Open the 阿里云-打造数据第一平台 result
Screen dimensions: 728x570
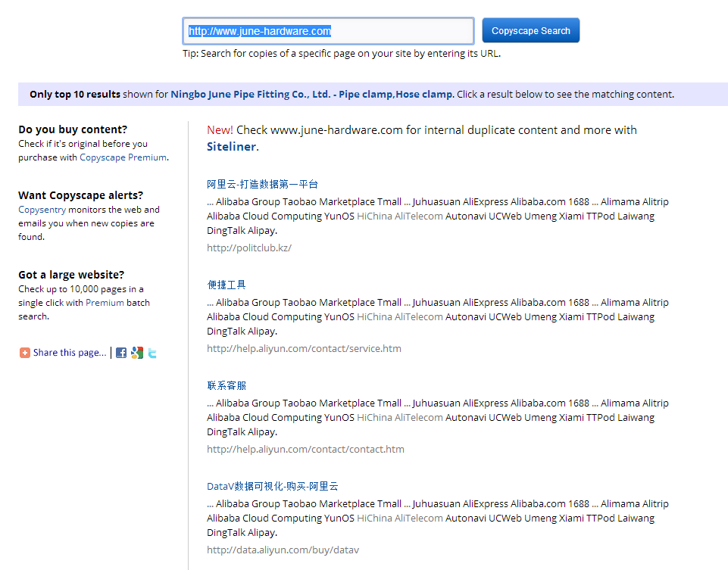(x=262, y=184)
